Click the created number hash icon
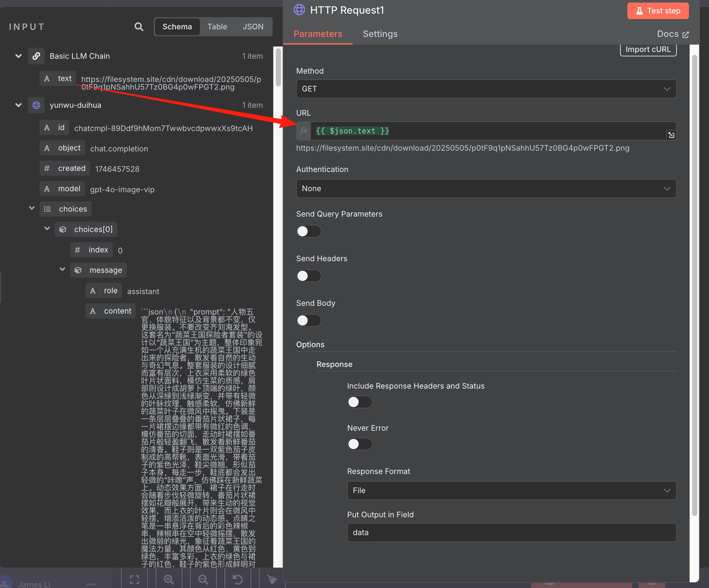 click(x=47, y=168)
